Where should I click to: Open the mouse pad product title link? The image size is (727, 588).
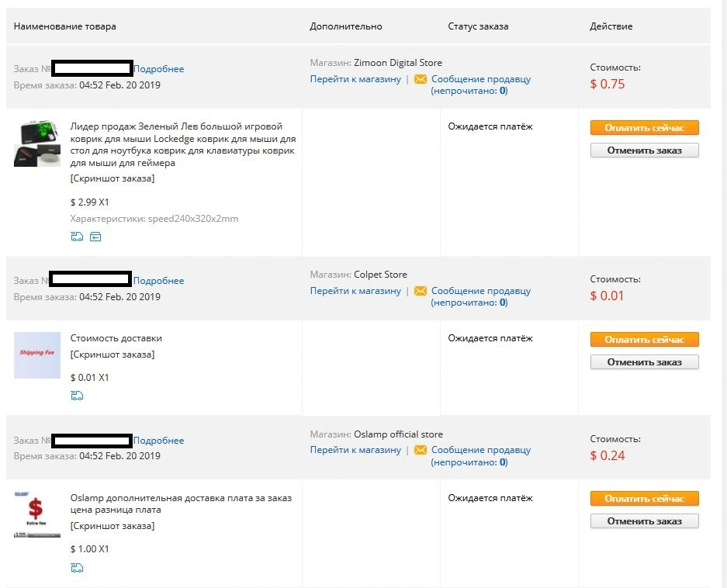[182, 144]
